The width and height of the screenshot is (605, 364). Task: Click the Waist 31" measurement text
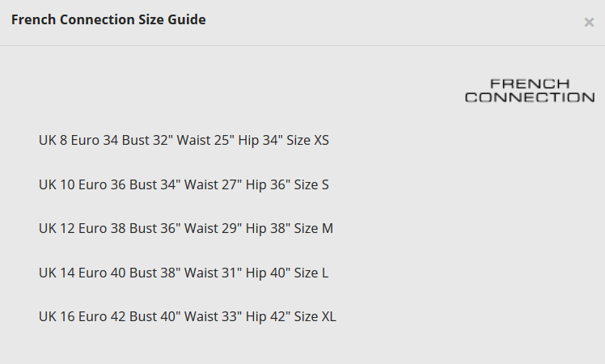[213, 273]
